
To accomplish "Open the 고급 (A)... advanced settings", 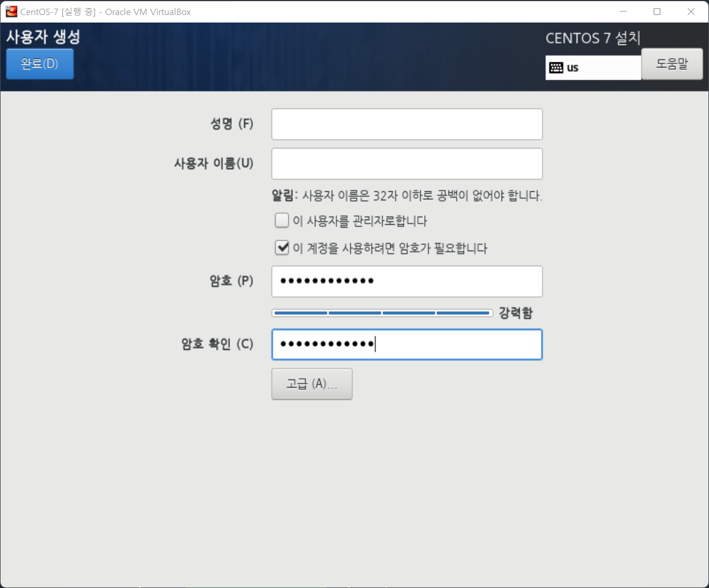I will pos(312,384).
